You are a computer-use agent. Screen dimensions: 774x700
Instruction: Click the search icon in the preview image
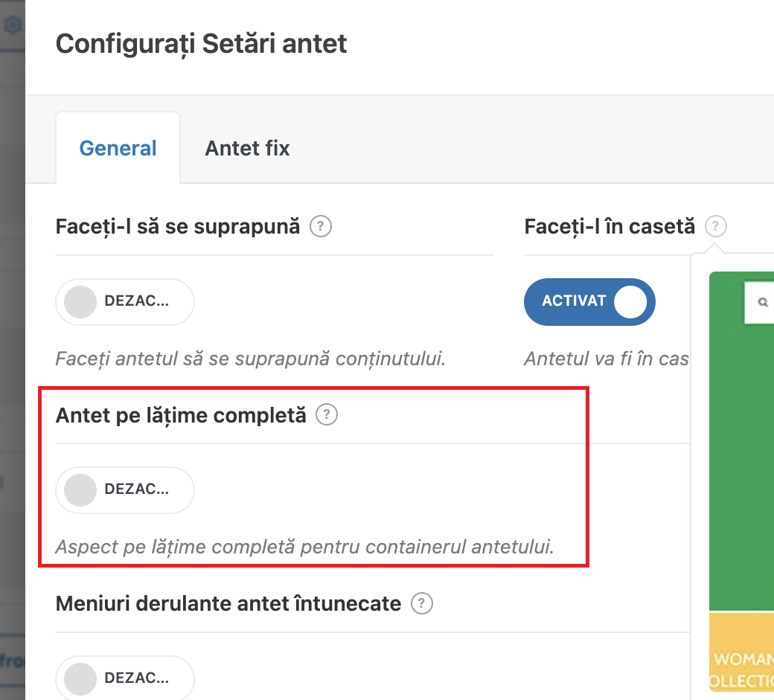click(x=763, y=302)
